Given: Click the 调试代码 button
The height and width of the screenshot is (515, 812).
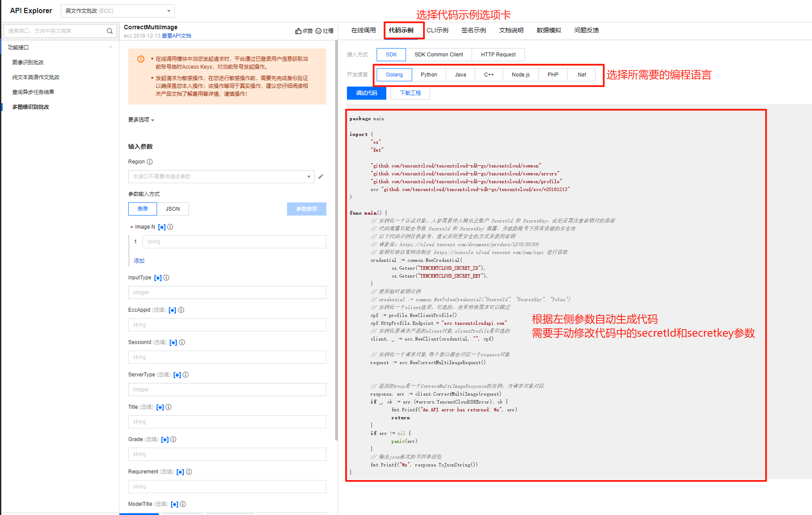Looking at the screenshot, I should coord(367,93).
